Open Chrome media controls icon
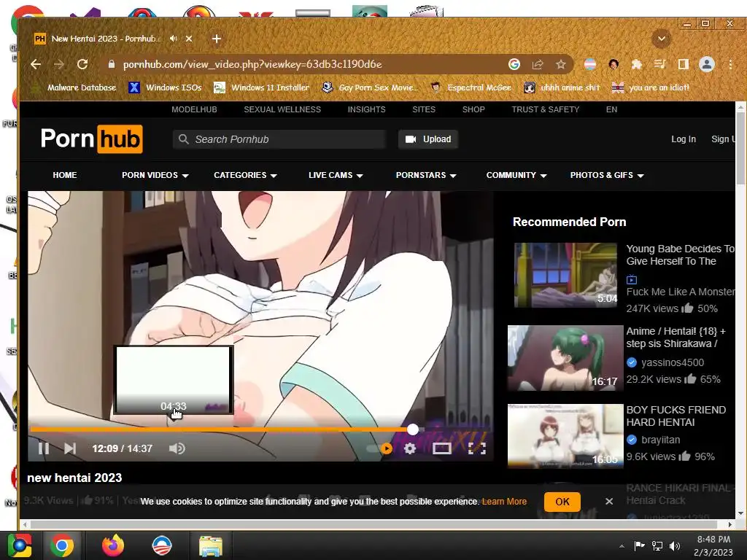This screenshot has width=747, height=560. [659, 64]
